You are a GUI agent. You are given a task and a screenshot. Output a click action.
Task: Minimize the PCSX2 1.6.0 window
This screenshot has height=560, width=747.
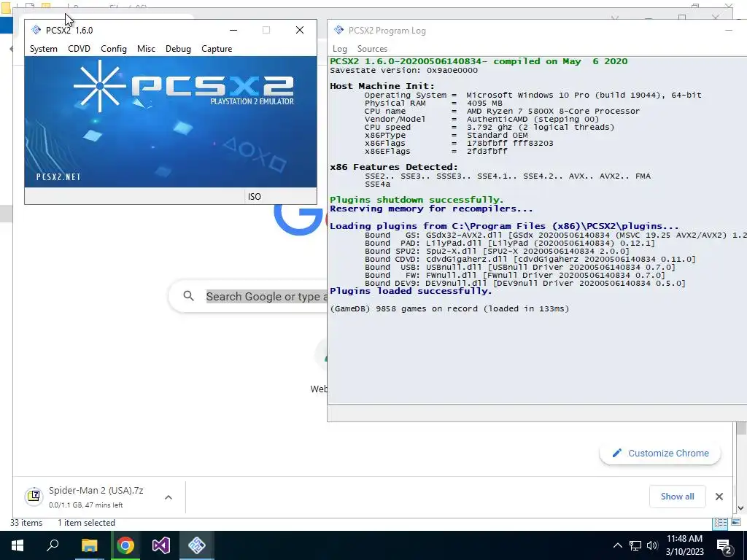(233, 30)
